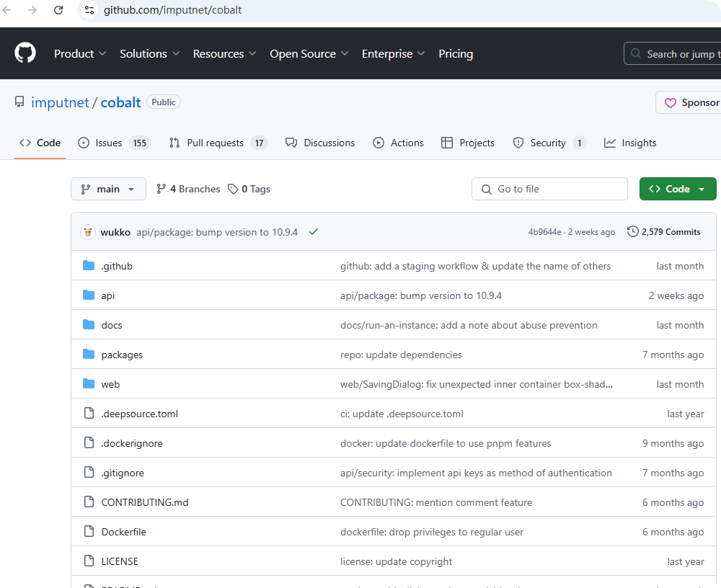The height and width of the screenshot is (588, 721).
Task: Open the .github folder name
Action: tap(117, 266)
